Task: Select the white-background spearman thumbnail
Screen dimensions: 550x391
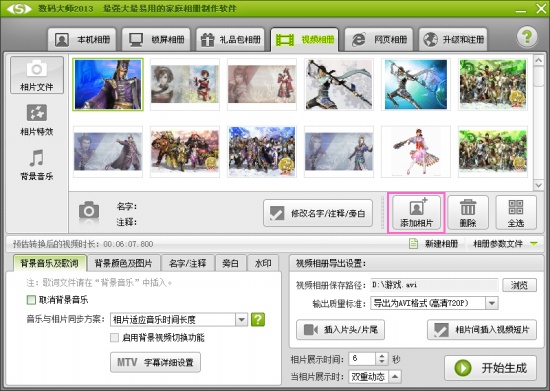Action: [339, 85]
